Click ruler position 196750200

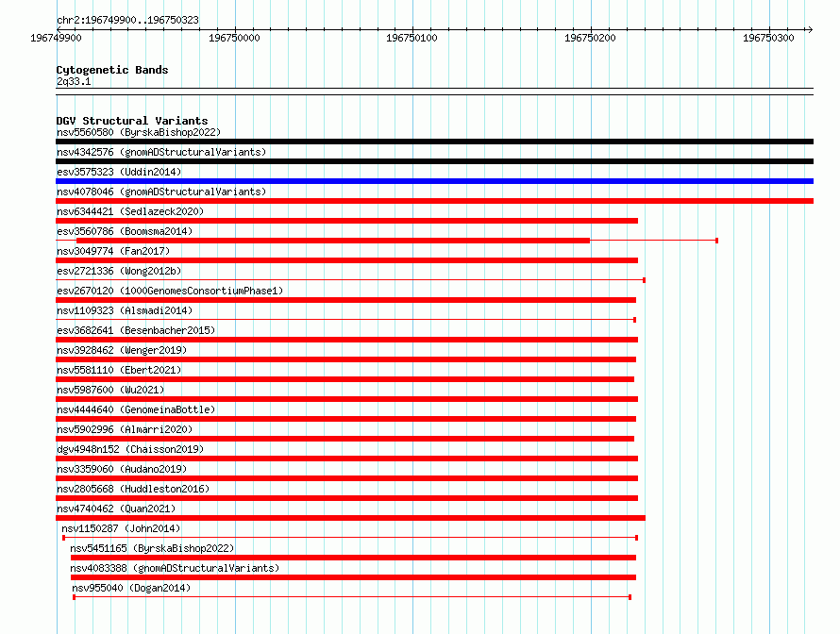(590, 38)
